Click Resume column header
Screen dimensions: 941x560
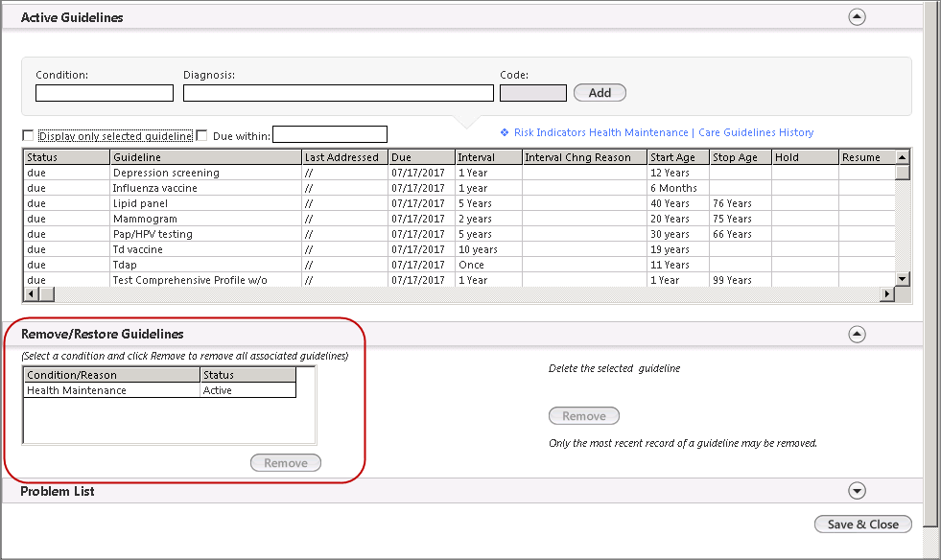click(866, 157)
